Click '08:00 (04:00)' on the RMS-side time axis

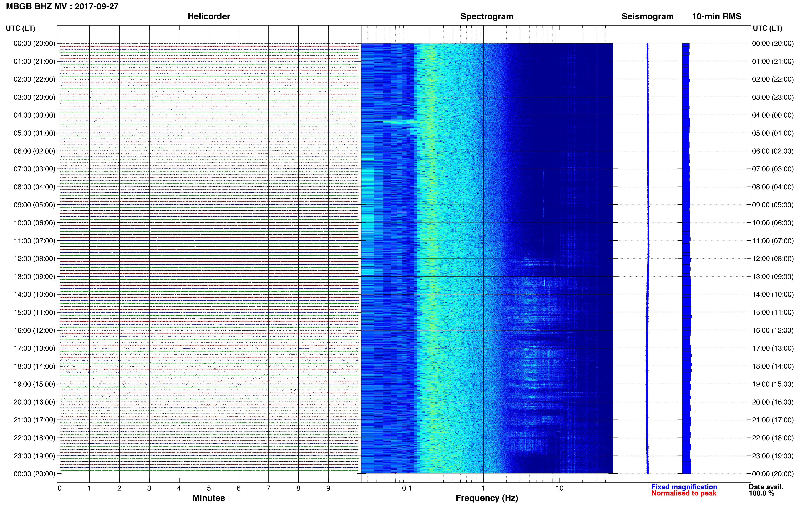coord(773,187)
